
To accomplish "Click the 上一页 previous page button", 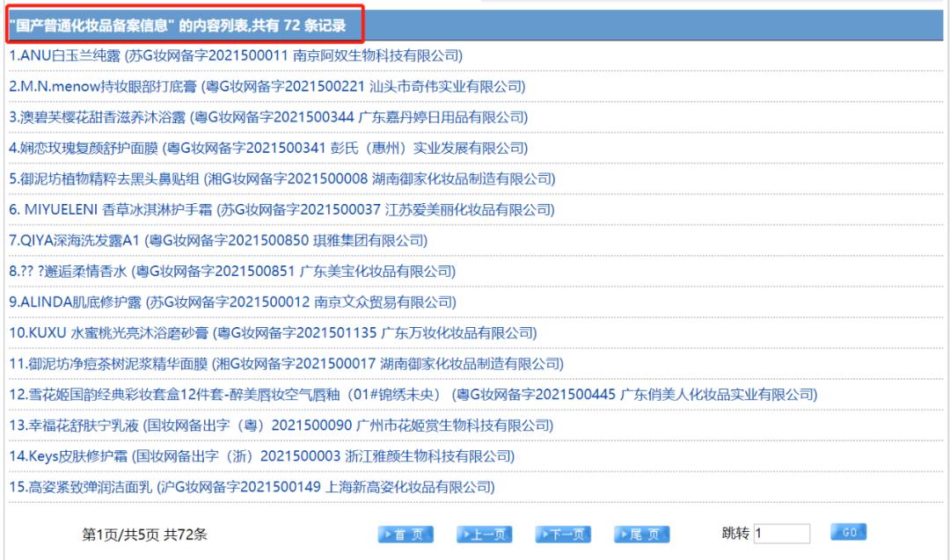I will point(484,535).
